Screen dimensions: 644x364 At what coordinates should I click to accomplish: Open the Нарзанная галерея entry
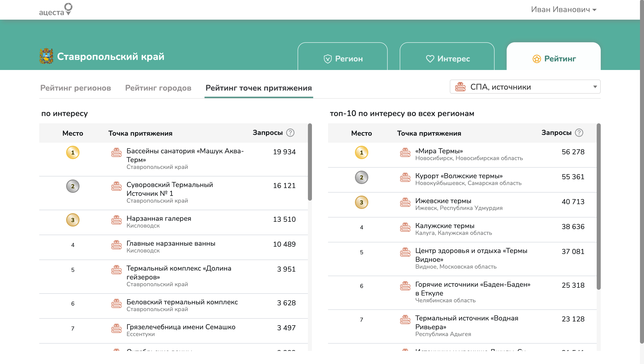pyautogui.click(x=159, y=219)
